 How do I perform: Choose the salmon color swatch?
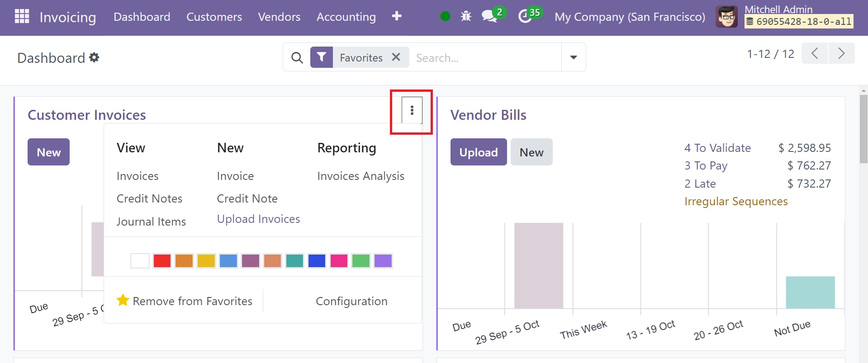pos(273,261)
